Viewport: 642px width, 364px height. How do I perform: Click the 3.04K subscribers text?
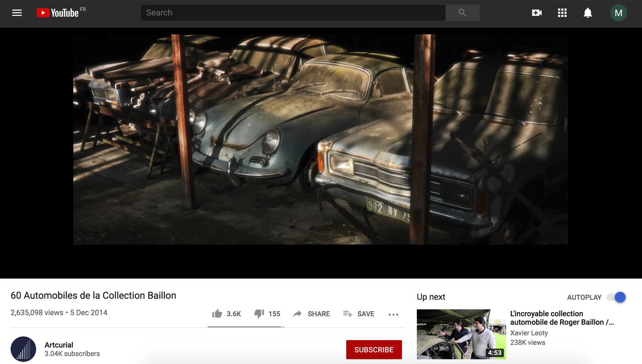(x=72, y=354)
